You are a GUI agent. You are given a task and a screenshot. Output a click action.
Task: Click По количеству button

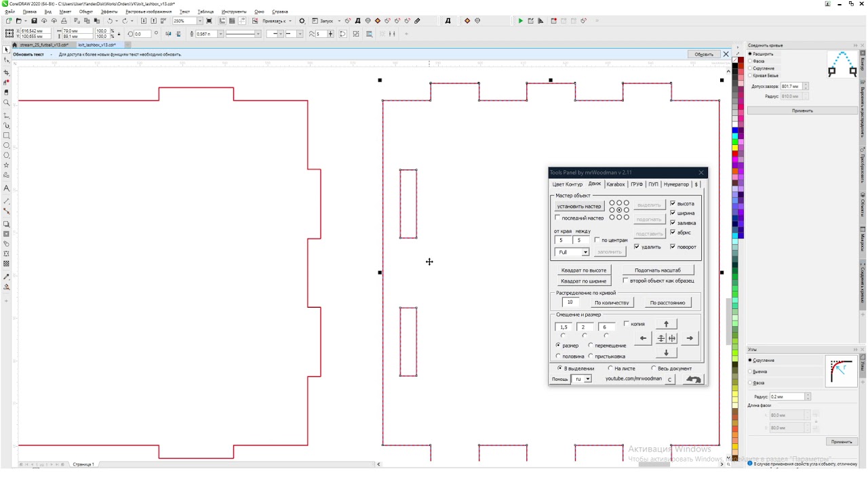(x=612, y=303)
